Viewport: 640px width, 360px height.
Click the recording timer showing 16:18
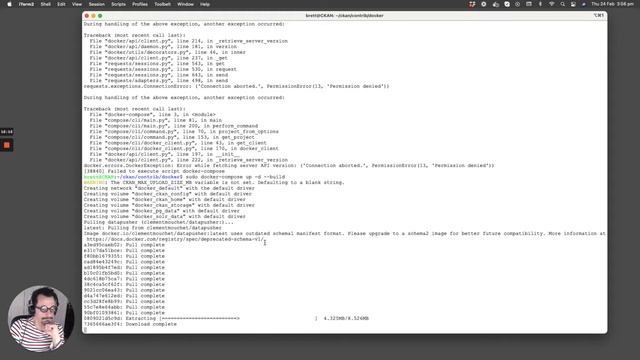click(7, 132)
